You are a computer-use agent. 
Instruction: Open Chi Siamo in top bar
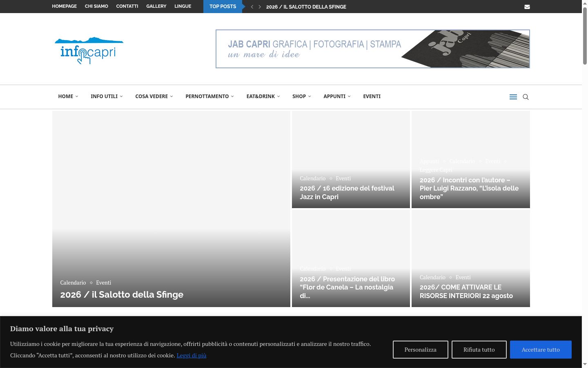coord(96,7)
